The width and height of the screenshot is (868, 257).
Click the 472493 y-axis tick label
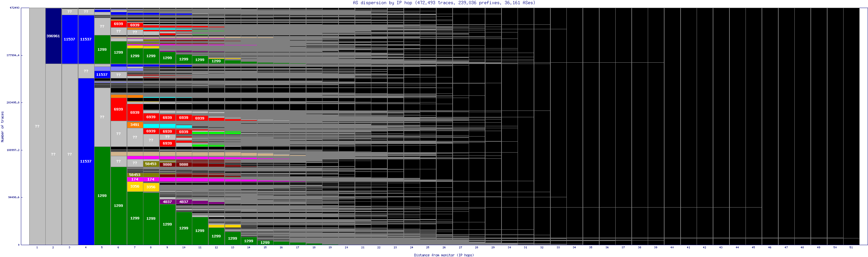coord(14,8)
